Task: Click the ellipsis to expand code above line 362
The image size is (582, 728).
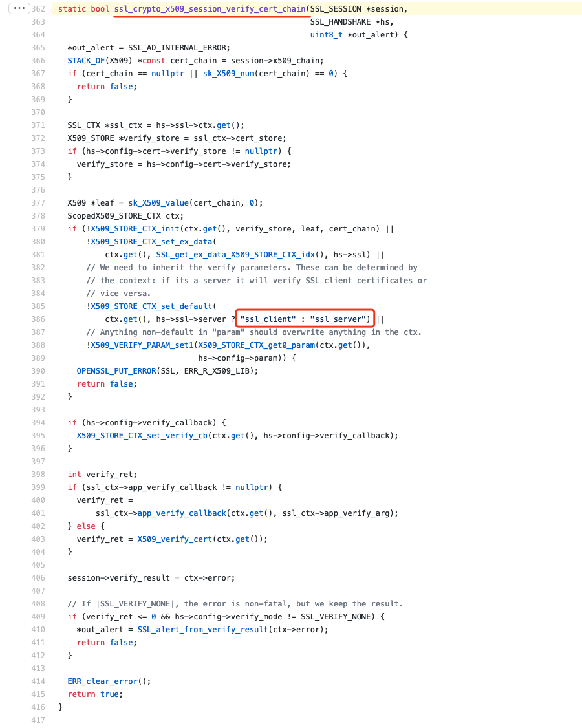Action: [17, 8]
